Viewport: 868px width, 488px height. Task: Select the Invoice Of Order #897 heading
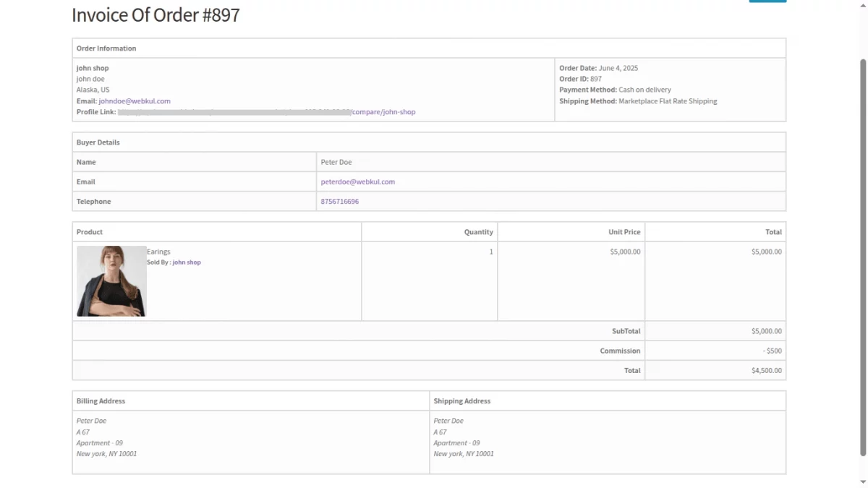click(x=156, y=14)
